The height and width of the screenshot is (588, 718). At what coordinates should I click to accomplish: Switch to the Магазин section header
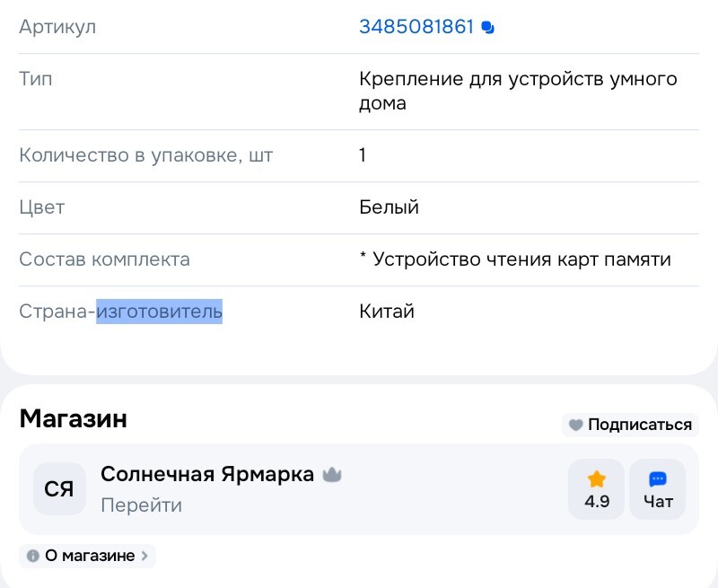(x=73, y=418)
